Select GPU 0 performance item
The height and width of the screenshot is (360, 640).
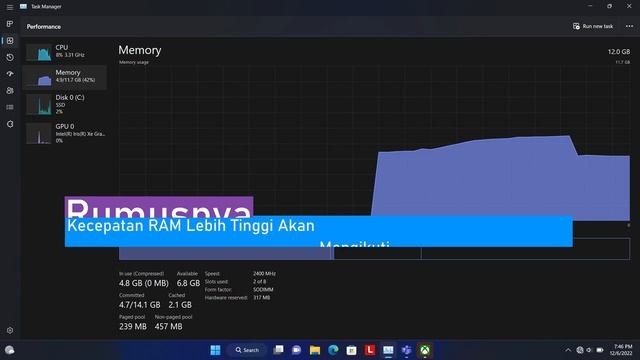click(65, 133)
